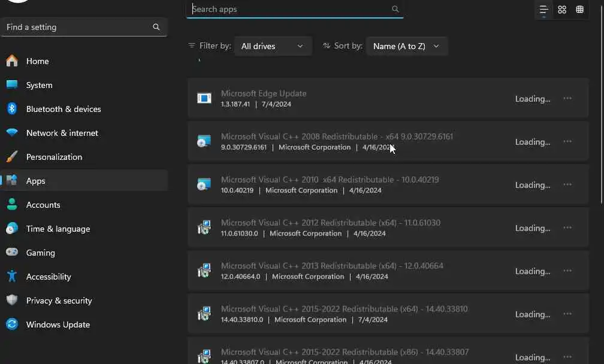The image size is (604, 364).
Task: Select Visual C++ 2015-2022 Redistributable (x86) title
Action: pos(345,352)
